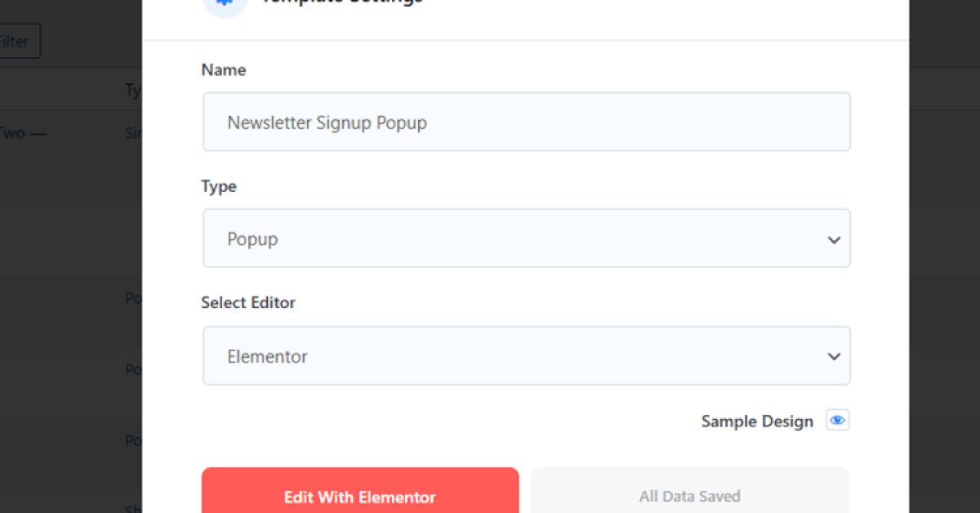This screenshot has width=980, height=513.
Task: Click inside the Name input field
Action: pyautogui.click(x=526, y=122)
